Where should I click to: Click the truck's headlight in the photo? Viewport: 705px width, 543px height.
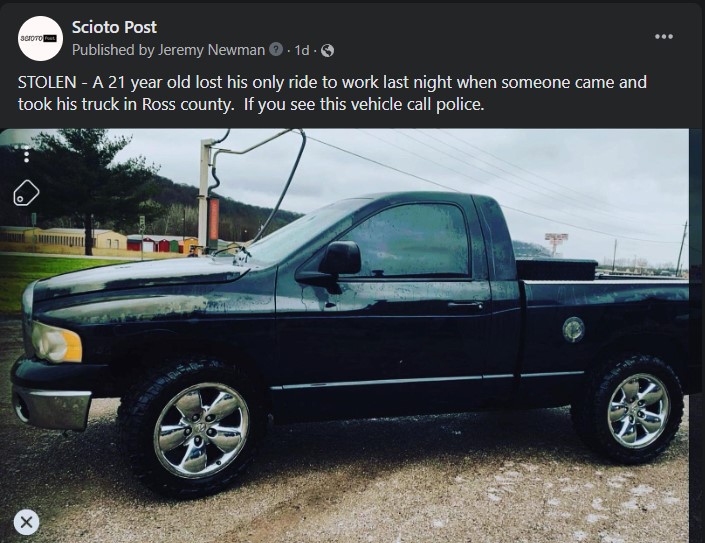(57, 343)
